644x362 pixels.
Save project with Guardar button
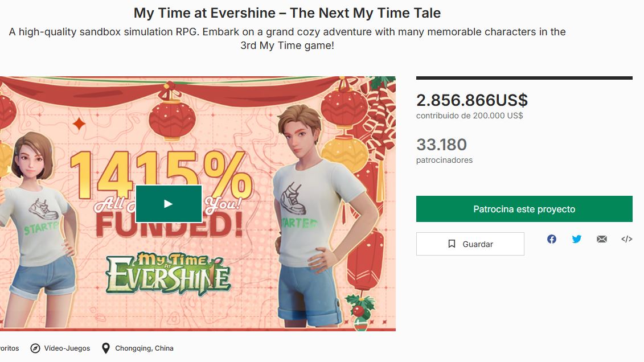470,244
